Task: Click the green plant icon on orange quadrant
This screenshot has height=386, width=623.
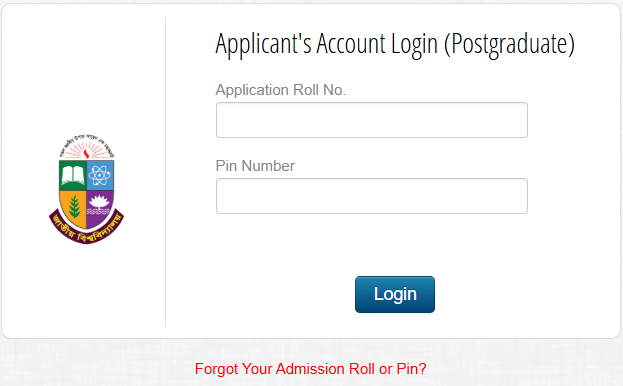Action: (74, 207)
